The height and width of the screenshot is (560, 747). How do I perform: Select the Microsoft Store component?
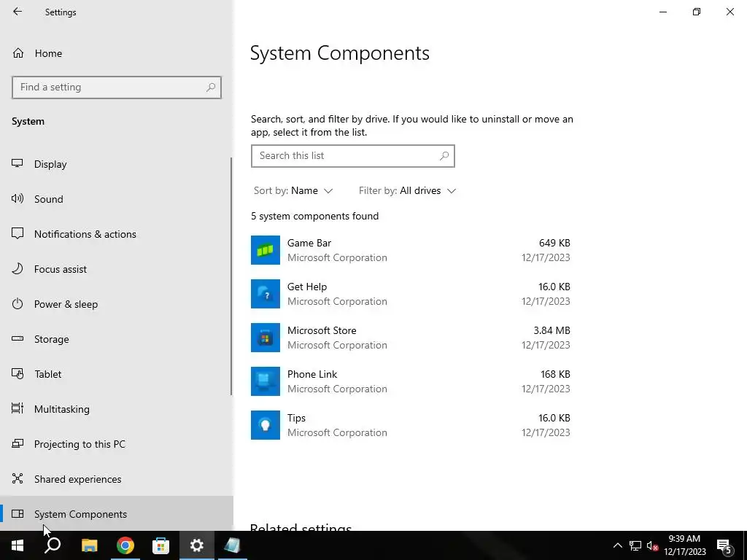click(x=411, y=338)
